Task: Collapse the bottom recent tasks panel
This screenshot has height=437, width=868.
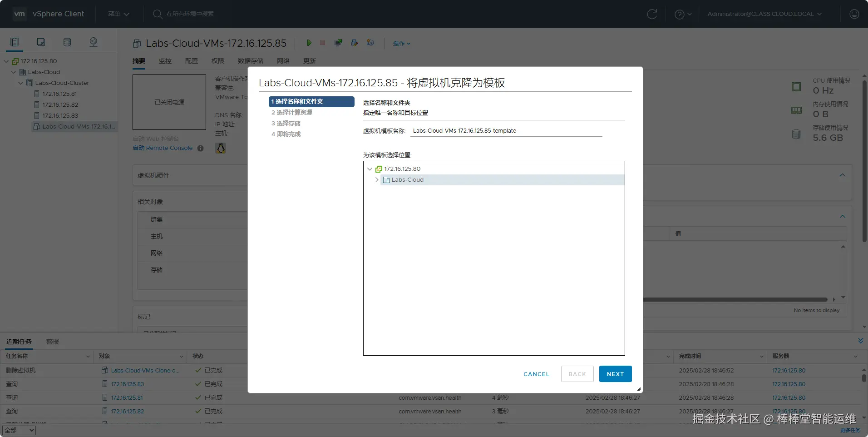Action: pyautogui.click(x=861, y=341)
